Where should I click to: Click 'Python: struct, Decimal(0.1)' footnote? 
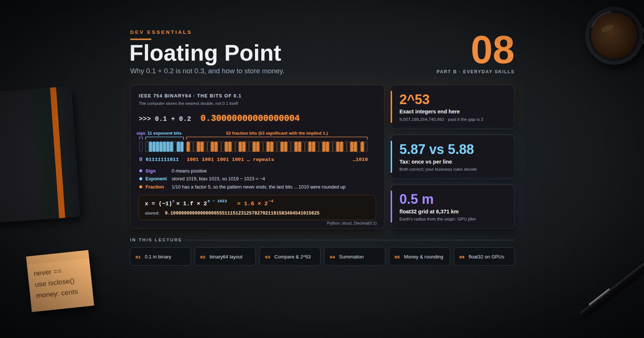pos(352,223)
